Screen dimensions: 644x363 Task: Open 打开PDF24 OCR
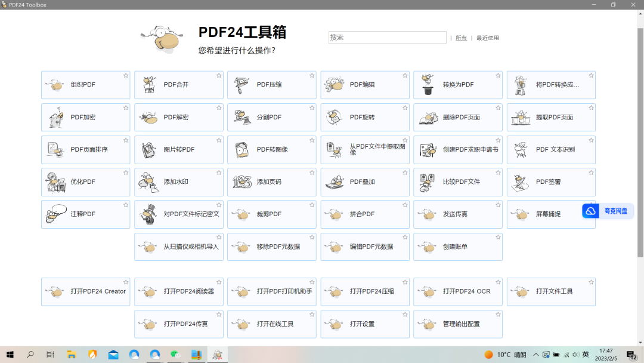[x=458, y=291]
